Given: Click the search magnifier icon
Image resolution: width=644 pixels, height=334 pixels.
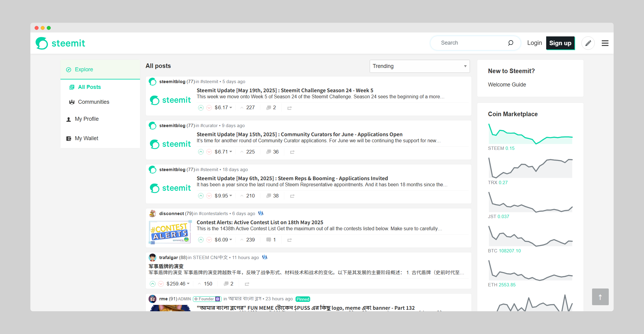Looking at the screenshot, I should (x=511, y=43).
